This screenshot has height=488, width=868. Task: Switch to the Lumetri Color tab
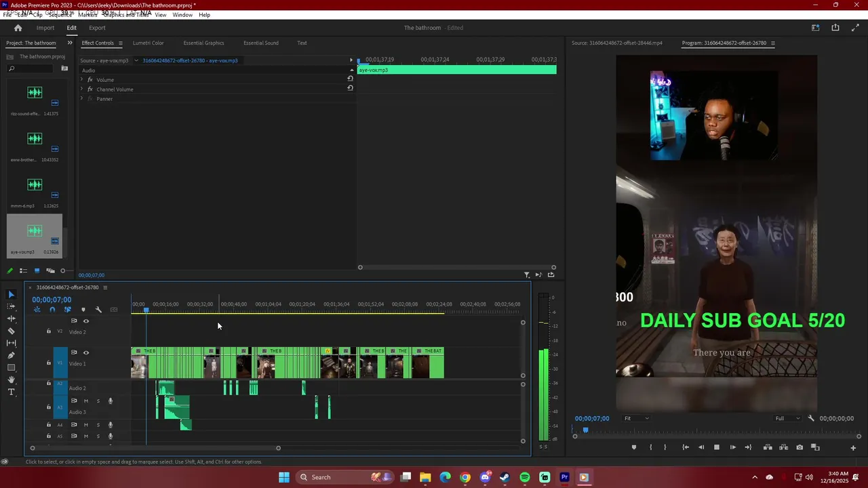pos(148,43)
